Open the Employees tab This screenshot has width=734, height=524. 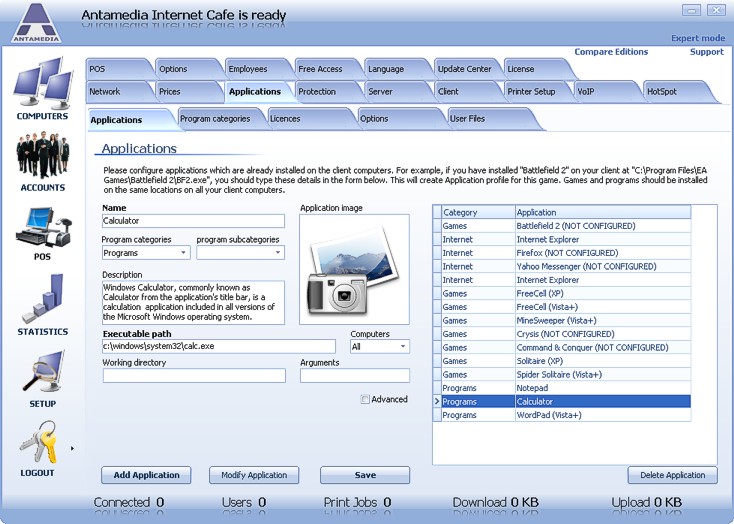(256, 69)
